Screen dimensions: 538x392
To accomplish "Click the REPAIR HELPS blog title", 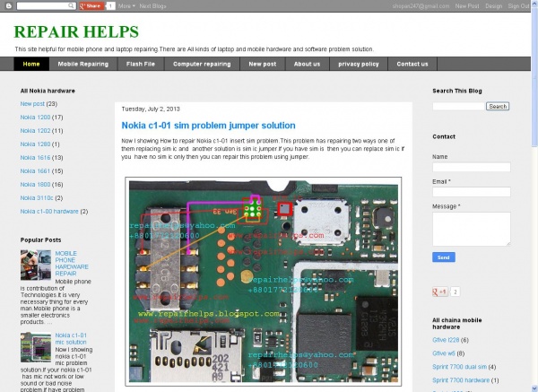I will tap(76, 32).
